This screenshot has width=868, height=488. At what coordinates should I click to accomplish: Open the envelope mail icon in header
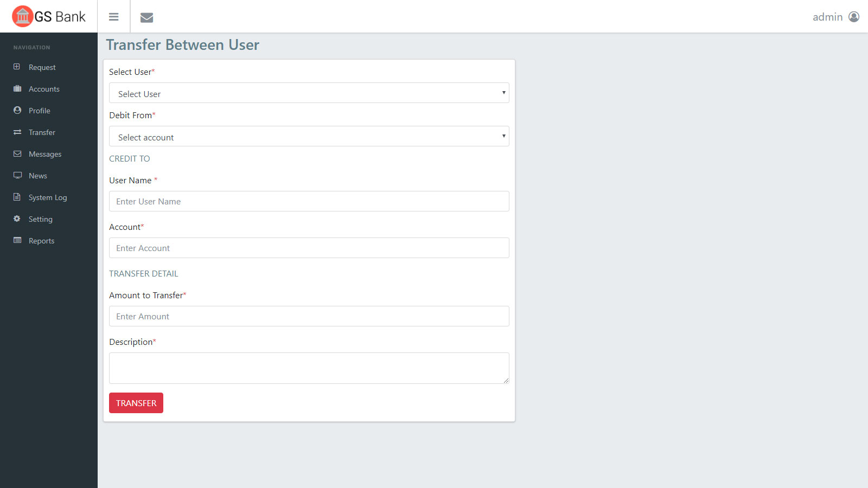click(x=146, y=17)
